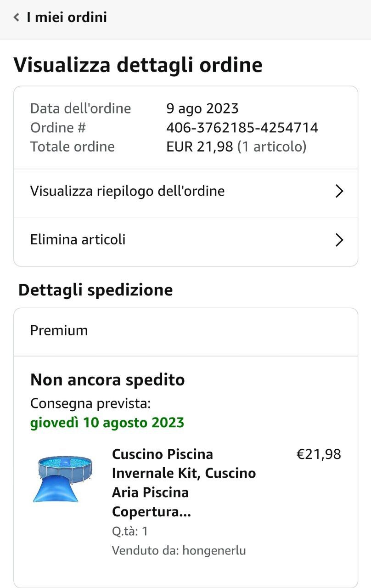Tap the Dettagli spedizione section heading
This screenshot has width=371, height=588.
tap(96, 290)
